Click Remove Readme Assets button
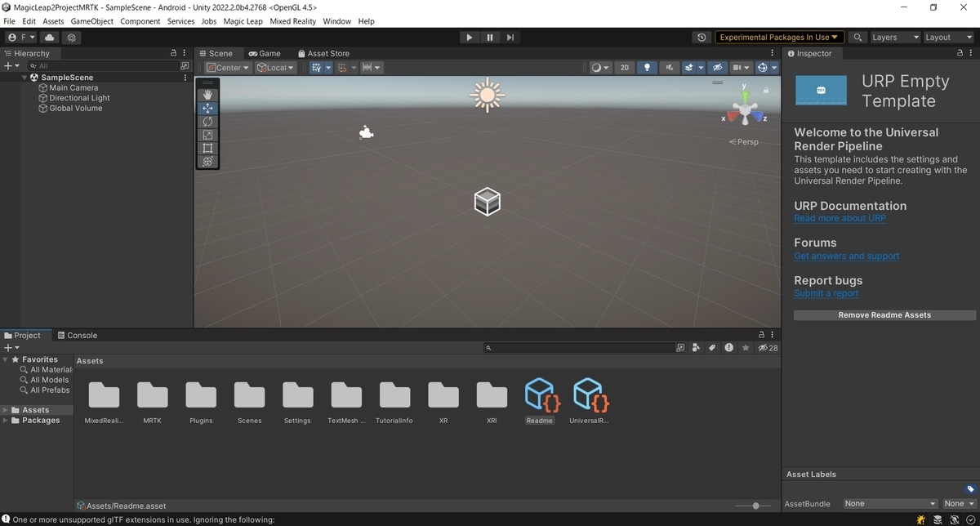 point(884,315)
